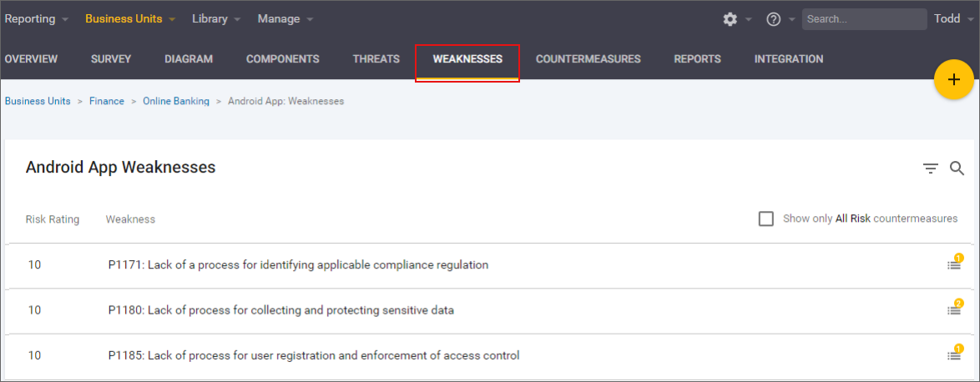This screenshot has height=382, width=980.
Task: Open countermeasures list icon for P1171
Action: 953,264
